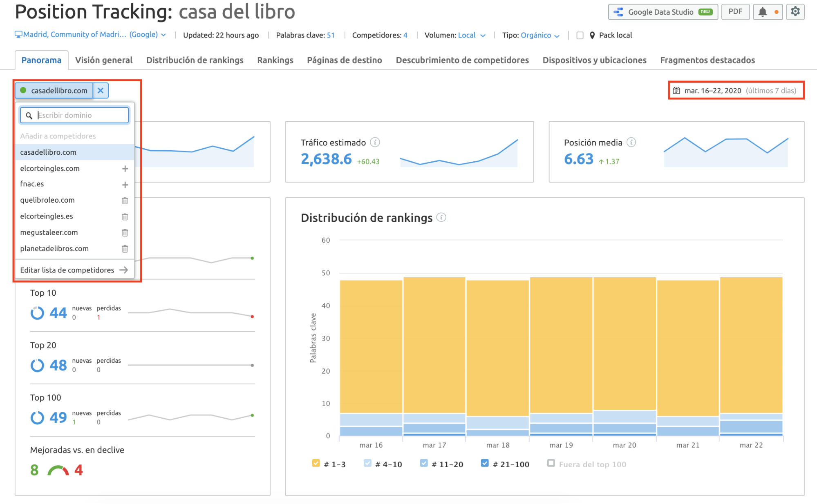817x504 pixels.
Task: Open Competidores count 4
Action: [405, 35]
